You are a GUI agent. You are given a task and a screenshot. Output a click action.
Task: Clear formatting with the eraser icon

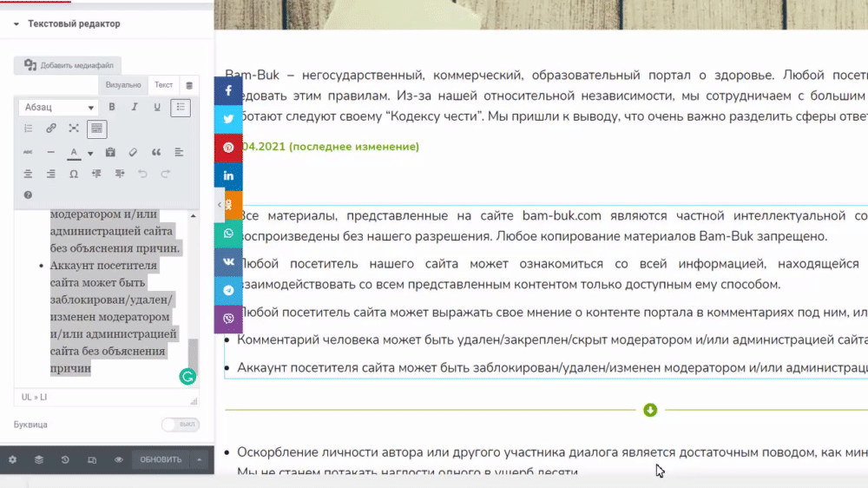[x=133, y=152]
